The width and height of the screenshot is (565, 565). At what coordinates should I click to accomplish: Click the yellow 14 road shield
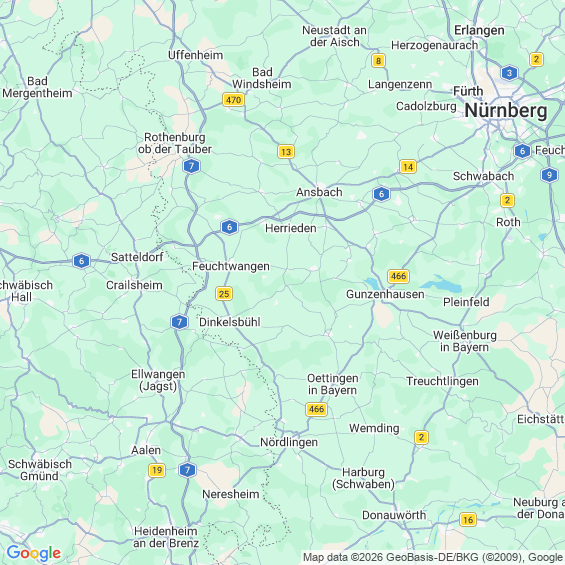point(408,167)
